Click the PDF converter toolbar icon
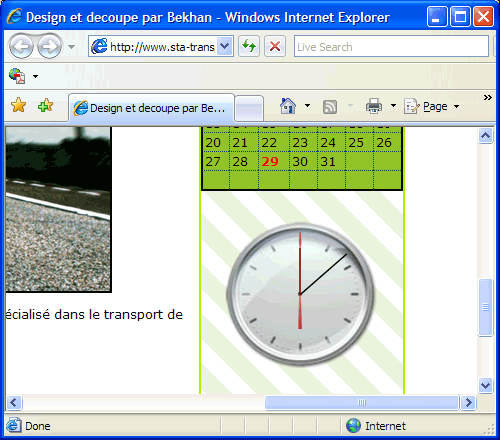Viewport: 500px width, 440px height. tap(17, 76)
